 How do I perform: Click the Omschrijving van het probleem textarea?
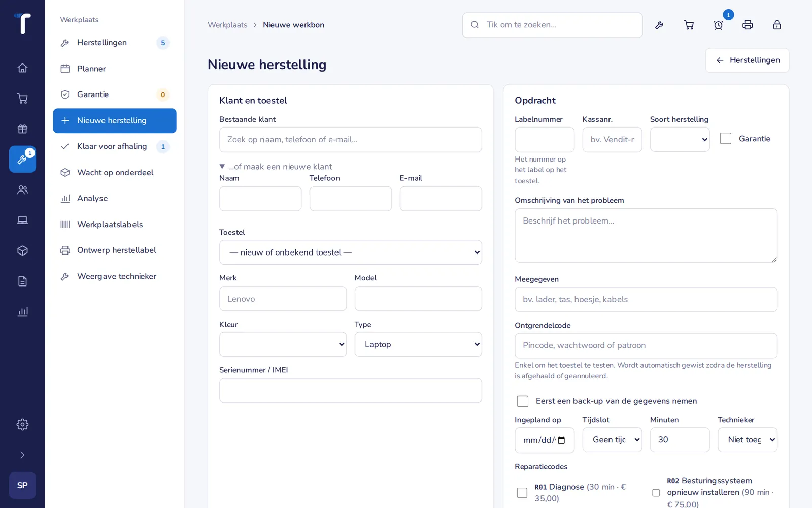coord(646,235)
